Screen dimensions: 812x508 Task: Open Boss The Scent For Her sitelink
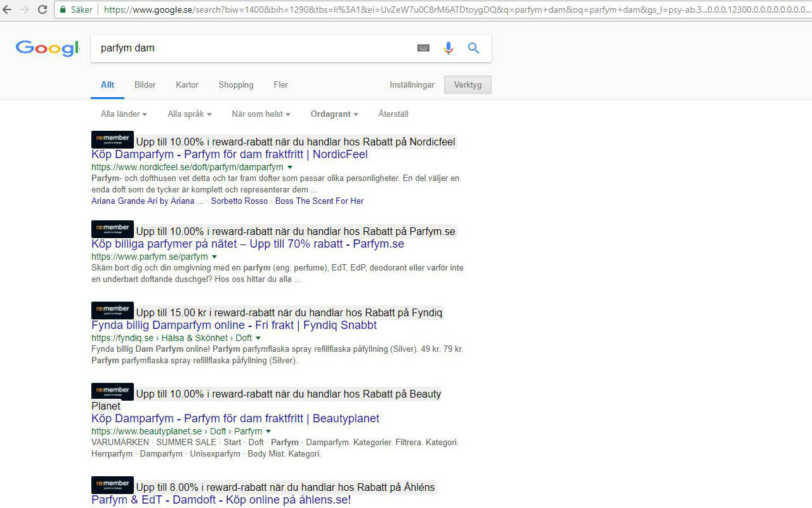tap(320, 201)
